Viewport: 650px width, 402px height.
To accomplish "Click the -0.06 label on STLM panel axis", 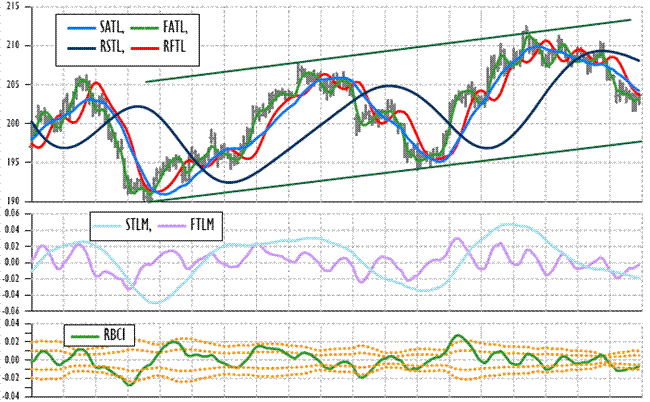I will [x=10, y=311].
